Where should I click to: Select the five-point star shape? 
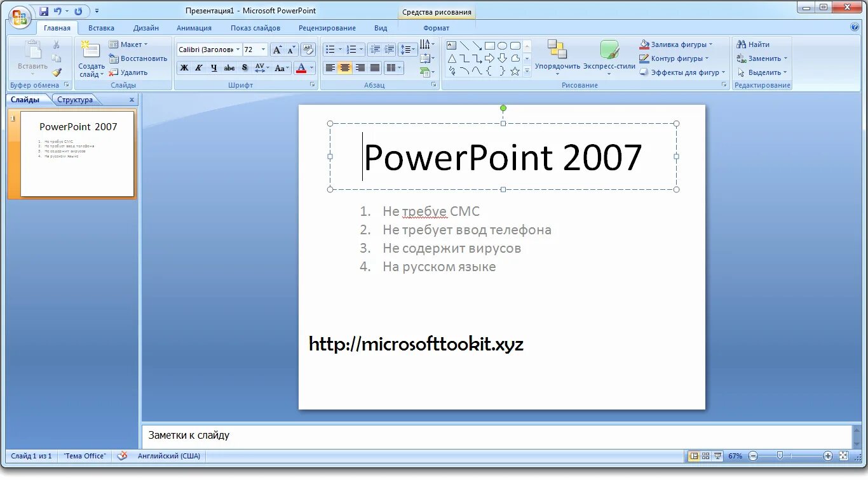coord(515,71)
